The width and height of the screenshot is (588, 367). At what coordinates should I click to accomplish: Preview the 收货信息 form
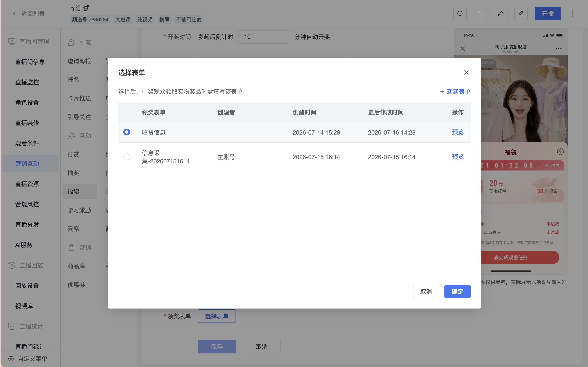click(x=458, y=132)
